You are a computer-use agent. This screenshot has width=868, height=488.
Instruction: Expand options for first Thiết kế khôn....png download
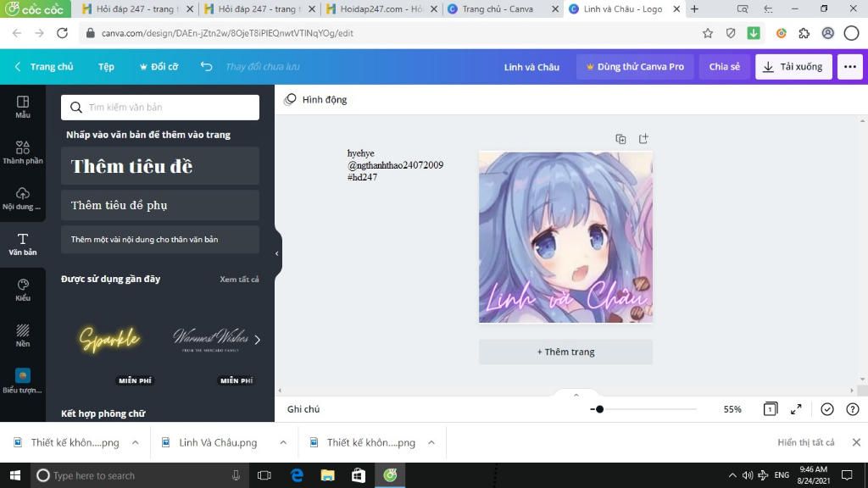tap(135, 442)
